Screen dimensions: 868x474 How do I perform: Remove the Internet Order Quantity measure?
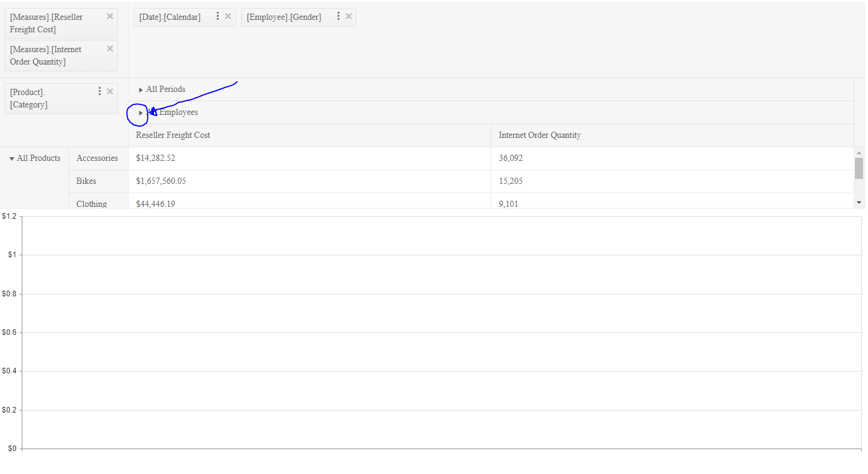(x=110, y=48)
